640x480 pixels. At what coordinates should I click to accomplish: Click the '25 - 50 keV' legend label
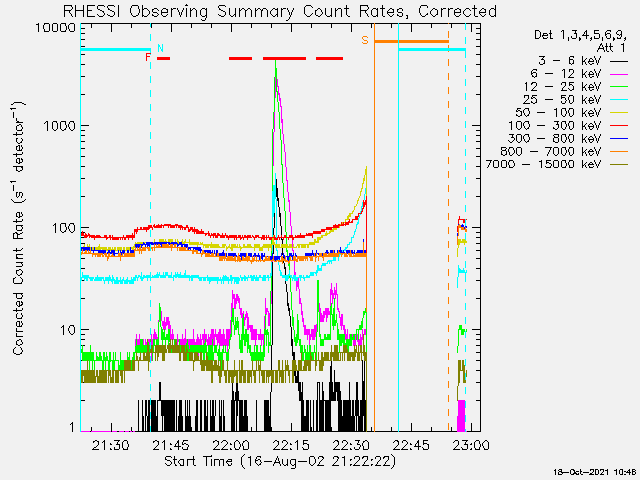[x=562, y=100]
